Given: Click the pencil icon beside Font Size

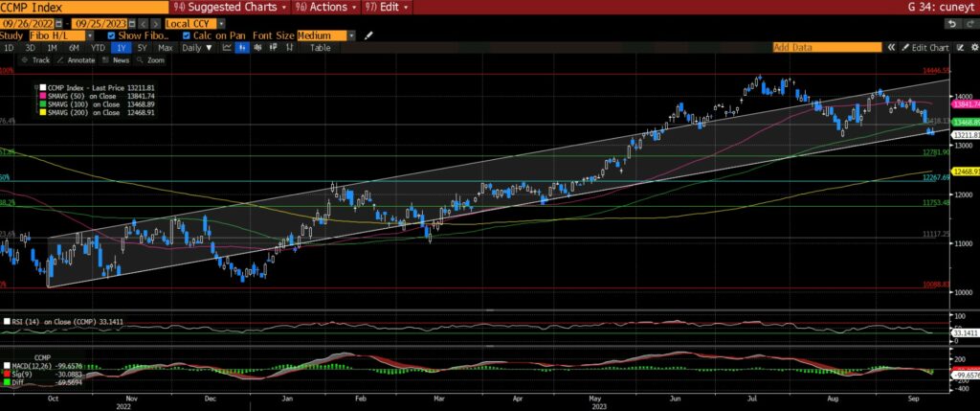Looking at the screenshot, I should [x=368, y=35].
